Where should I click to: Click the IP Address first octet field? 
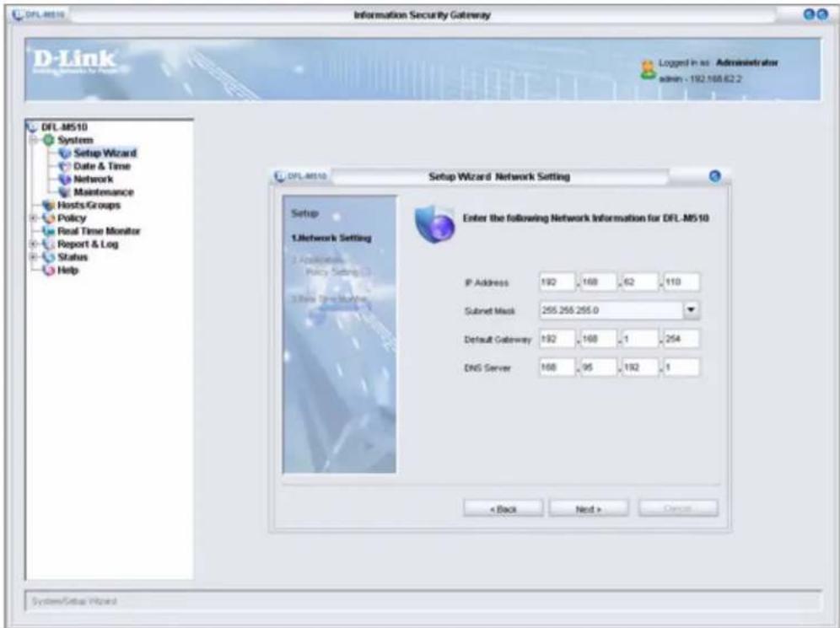click(x=557, y=282)
